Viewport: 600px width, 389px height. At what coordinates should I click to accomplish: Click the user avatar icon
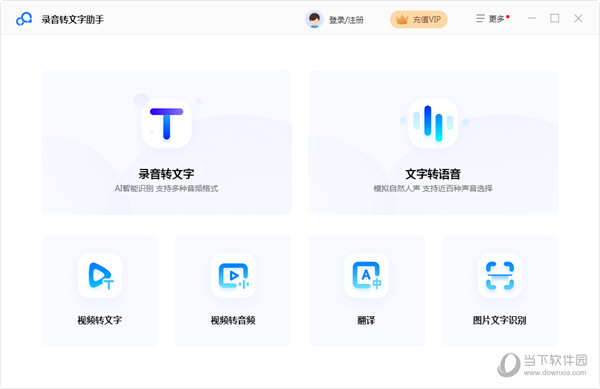(x=314, y=19)
